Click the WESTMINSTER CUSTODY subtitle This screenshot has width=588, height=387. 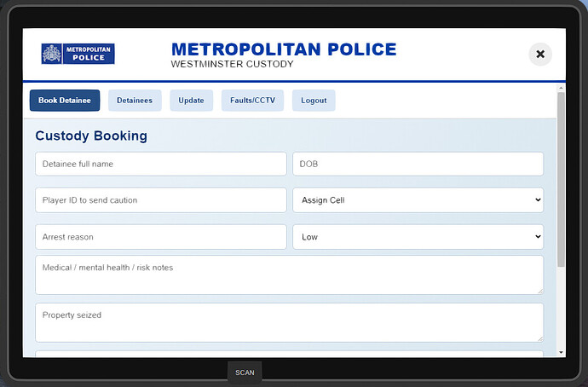[x=232, y=64]
